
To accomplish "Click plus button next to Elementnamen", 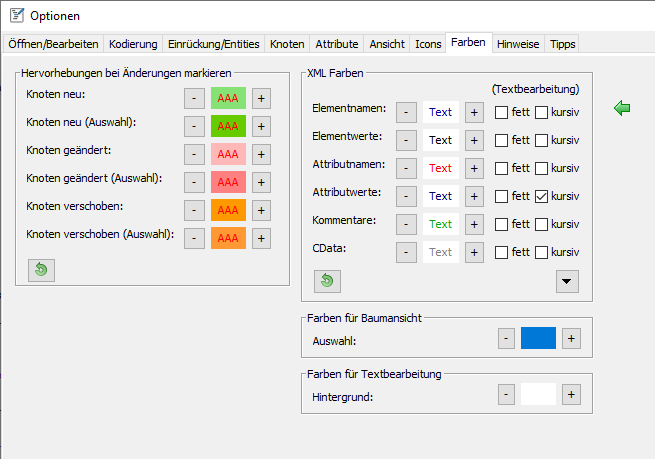I will [x=474, y=112].
